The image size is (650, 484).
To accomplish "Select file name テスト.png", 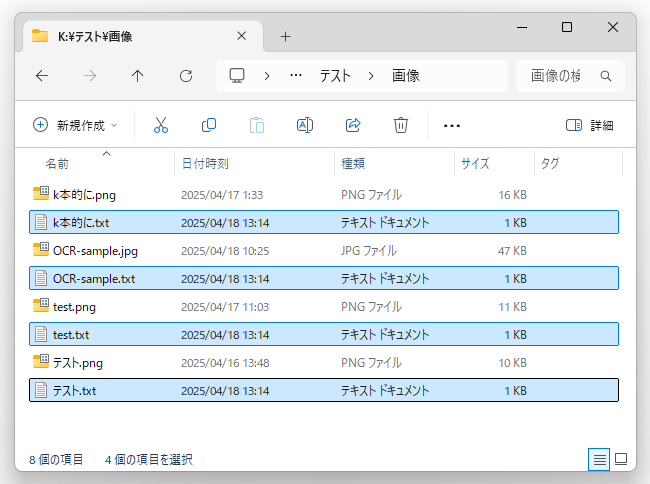I will pos(78,363).
